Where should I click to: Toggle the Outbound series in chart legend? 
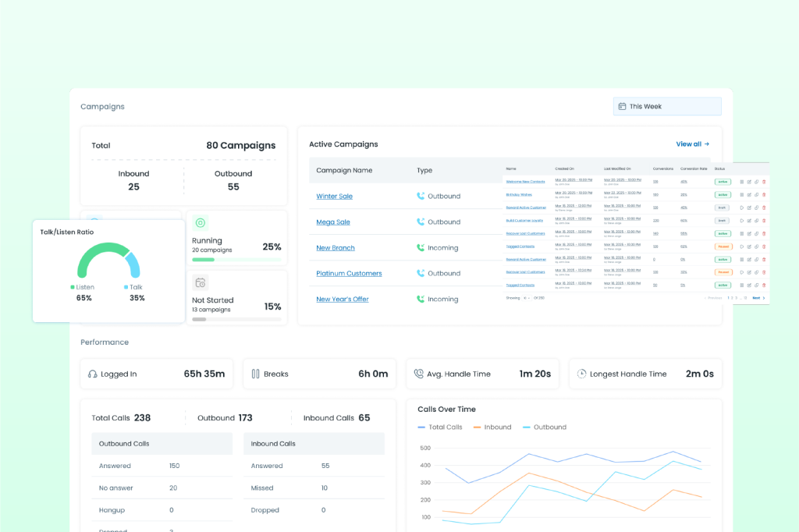[x=544, y=427]
